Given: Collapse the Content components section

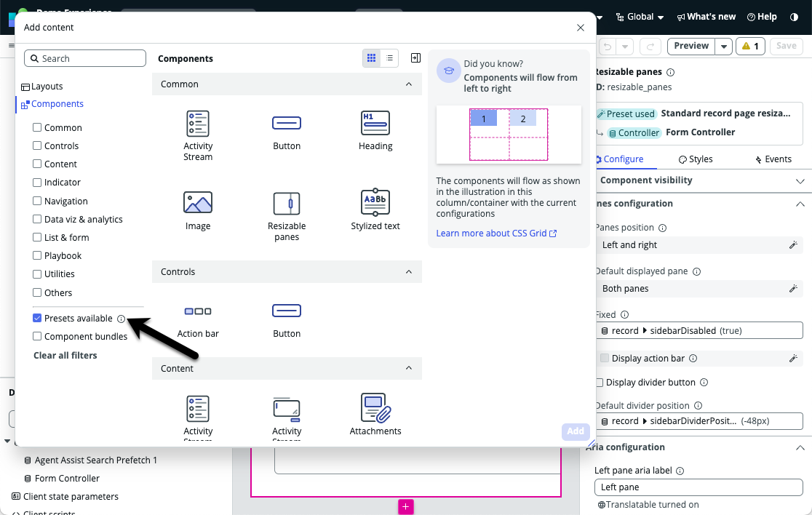Looking at the screenshot, I should (x=409, y=368).
